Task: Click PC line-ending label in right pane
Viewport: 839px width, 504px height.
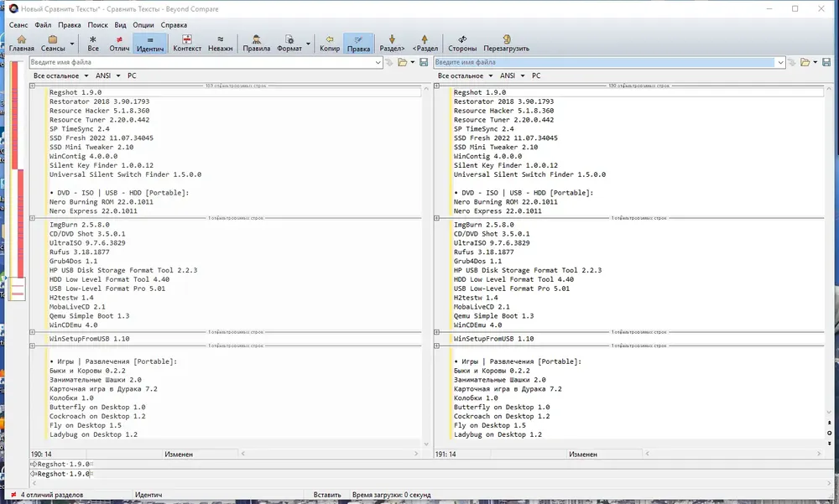Action: click(536, 76)
